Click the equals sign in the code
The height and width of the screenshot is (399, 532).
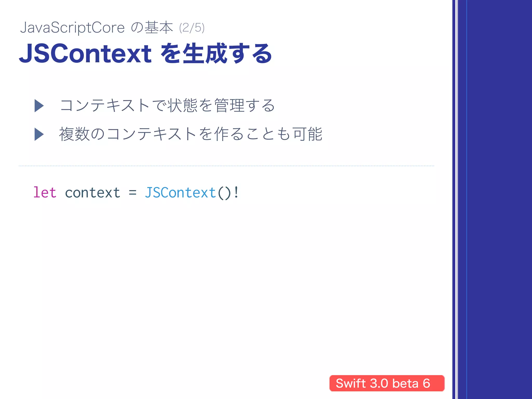(132, 193)
